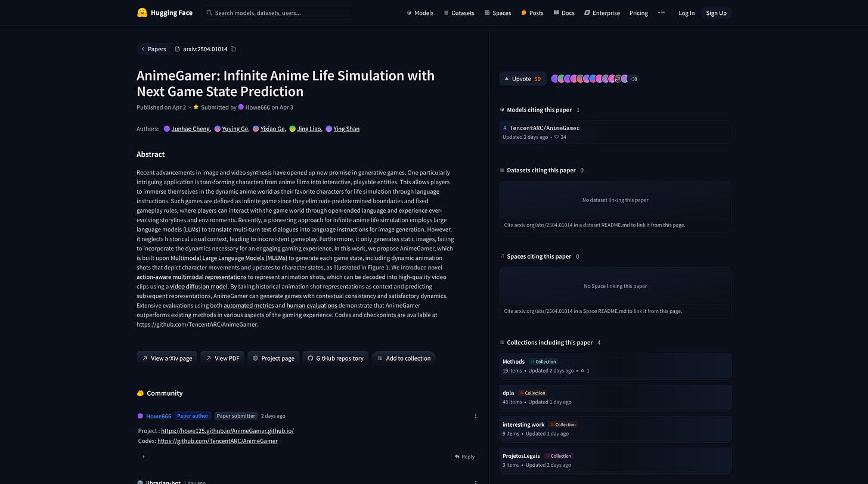Copy the arXiv ID with copy icon
Viewport: 868px width, 484px height.
point(234,49)
